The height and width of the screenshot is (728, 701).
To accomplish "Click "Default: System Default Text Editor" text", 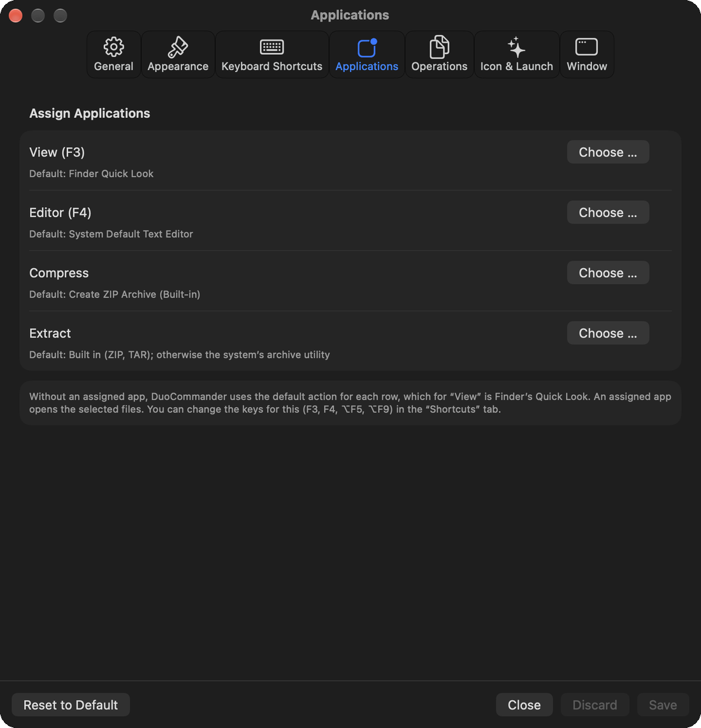I will point(111,234).
